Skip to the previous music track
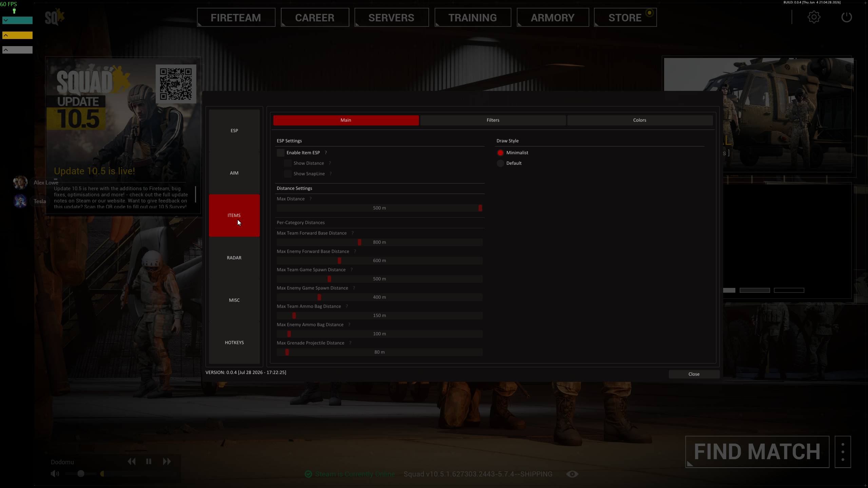 (x=132, y=462)
